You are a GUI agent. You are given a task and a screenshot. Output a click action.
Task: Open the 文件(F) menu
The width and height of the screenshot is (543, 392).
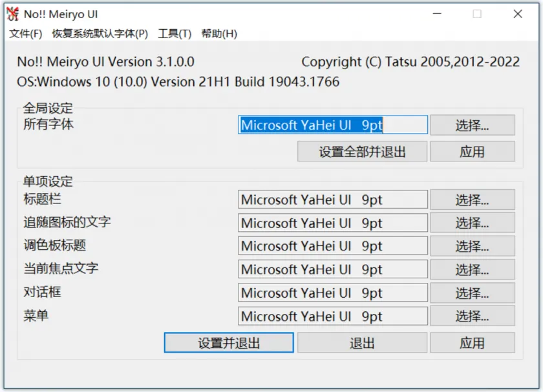[26, 34]
